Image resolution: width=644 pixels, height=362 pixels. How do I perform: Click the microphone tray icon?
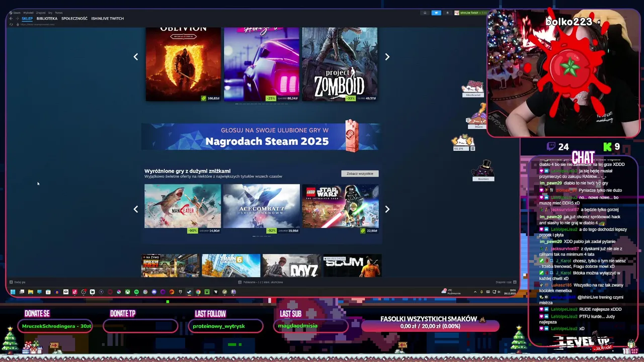[481, 292]
